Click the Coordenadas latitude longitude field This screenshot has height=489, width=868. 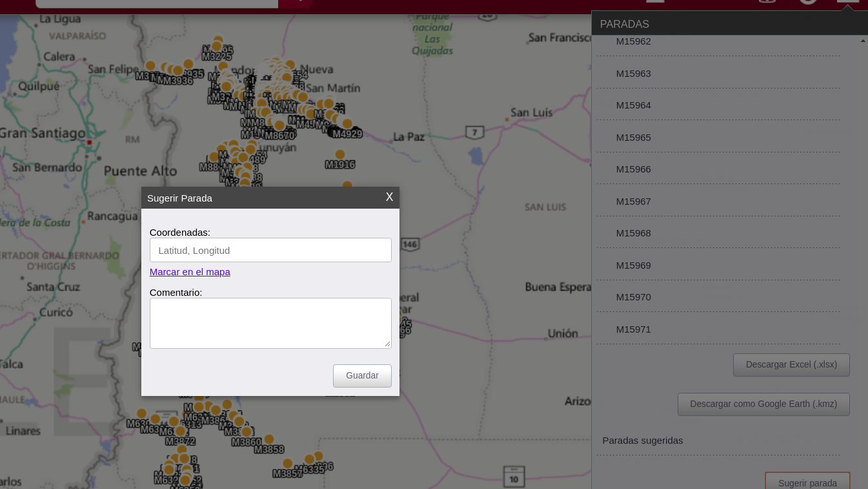270,250
